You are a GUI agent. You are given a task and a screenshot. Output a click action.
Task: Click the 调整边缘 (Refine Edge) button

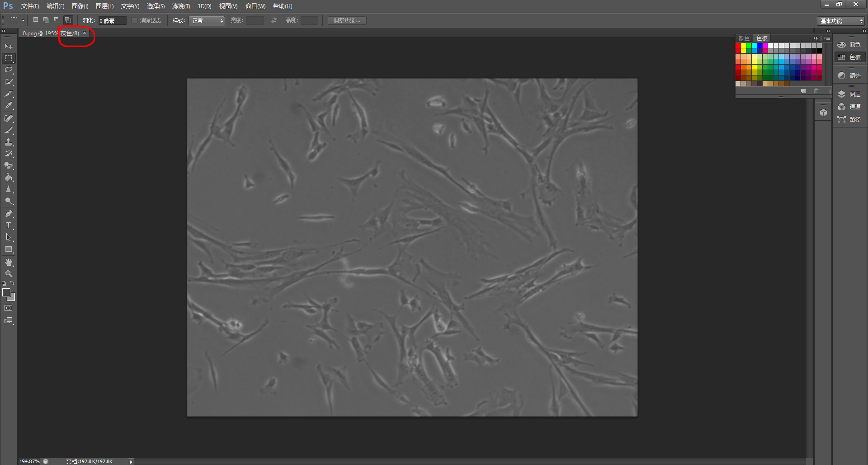[x=347, y=20]
